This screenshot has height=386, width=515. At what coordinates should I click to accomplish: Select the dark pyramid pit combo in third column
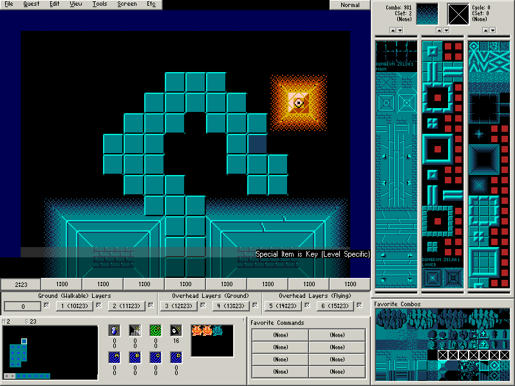[484, 159]
